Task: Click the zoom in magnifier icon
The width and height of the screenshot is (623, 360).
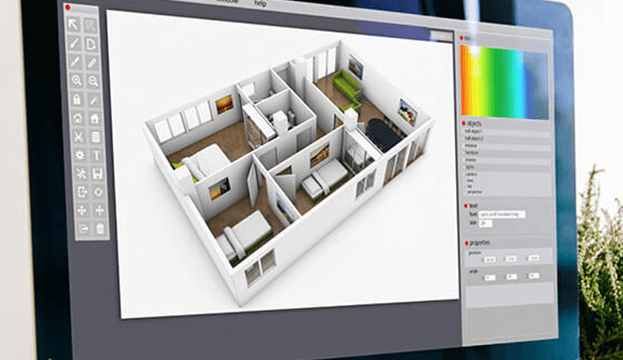Action: tap(76, 81)
